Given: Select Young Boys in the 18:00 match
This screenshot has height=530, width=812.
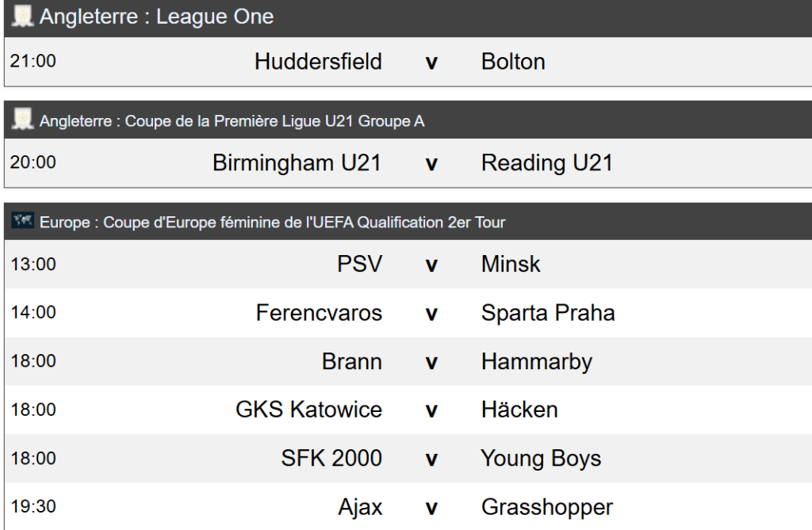Looking at the screenshot, I should (541, 459).
